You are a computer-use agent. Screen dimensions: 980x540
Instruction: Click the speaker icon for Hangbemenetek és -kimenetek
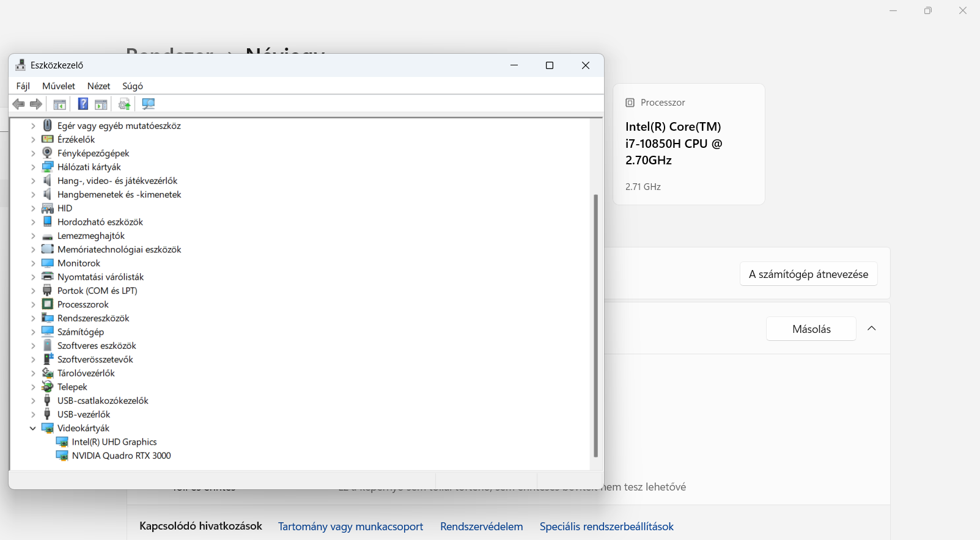(48, 194)
